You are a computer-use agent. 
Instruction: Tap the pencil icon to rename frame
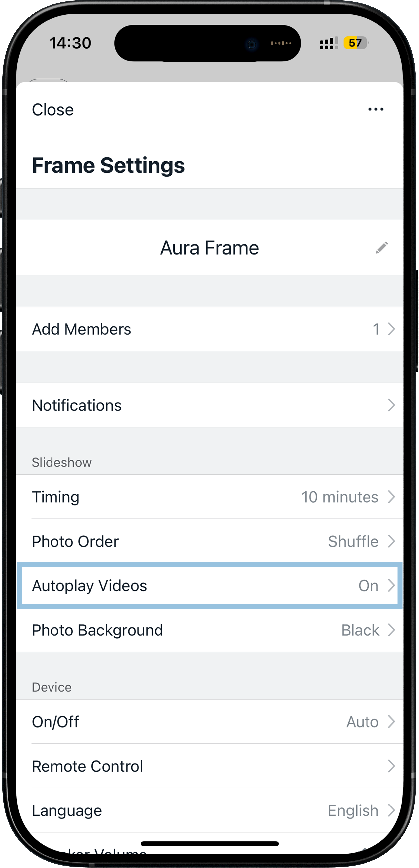[381, 248]
